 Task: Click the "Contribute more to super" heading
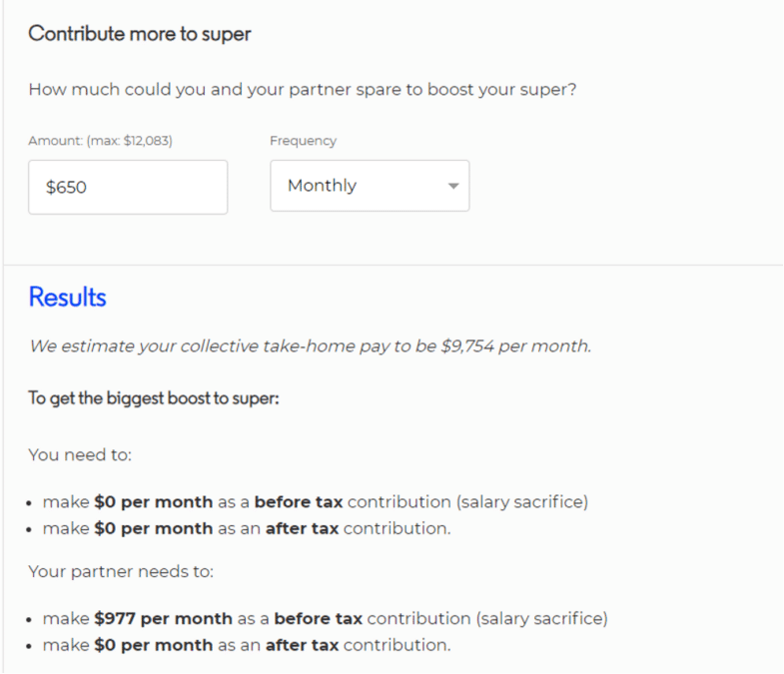(x=140, y=34)
